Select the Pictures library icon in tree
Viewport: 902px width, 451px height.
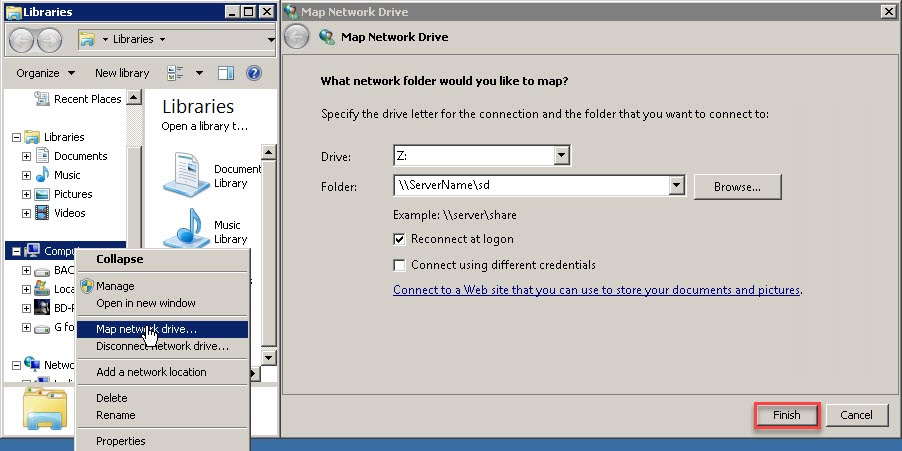(x=43, y=194)
